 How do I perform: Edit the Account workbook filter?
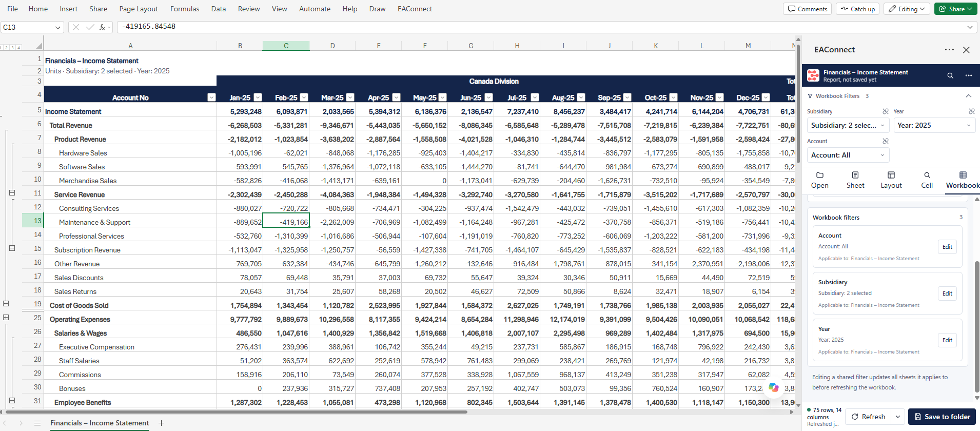pos(947,247)
